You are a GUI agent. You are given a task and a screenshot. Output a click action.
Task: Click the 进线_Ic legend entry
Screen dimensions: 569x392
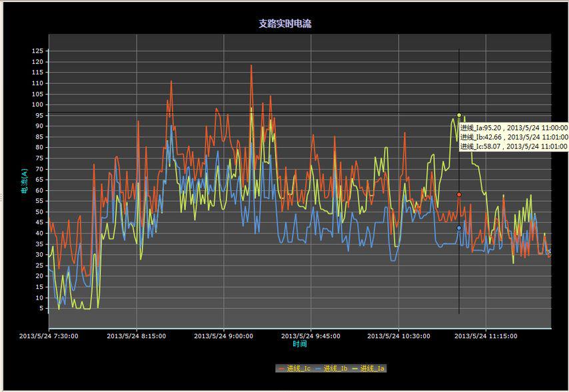coord(298,369)
